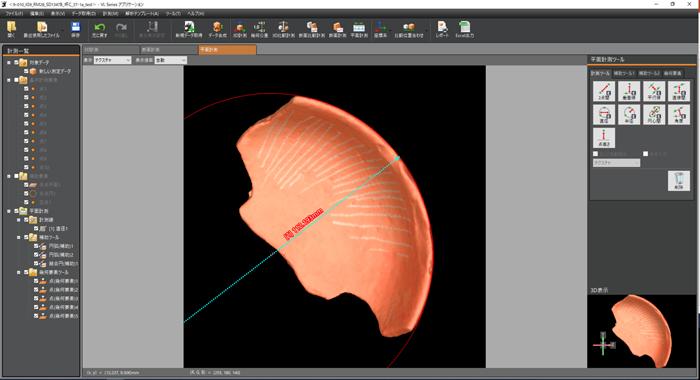Click the New data acquisition (新規データ取得) icon
Image resolution: width=700 pixels, height=380 pixels.
(x=189, y=29)
